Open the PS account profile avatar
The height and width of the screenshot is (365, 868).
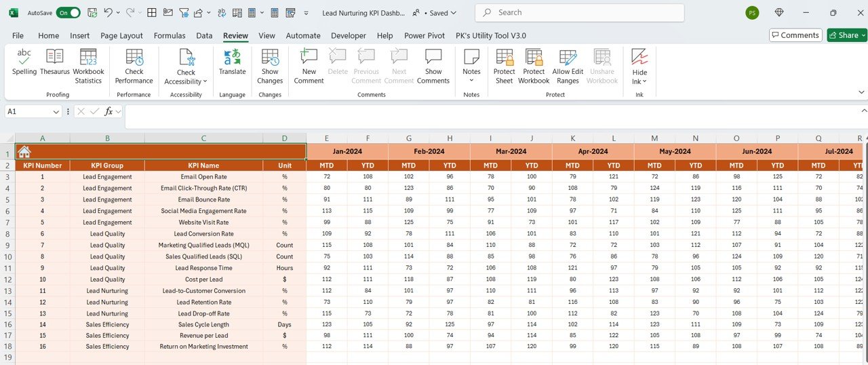[752, 13]
